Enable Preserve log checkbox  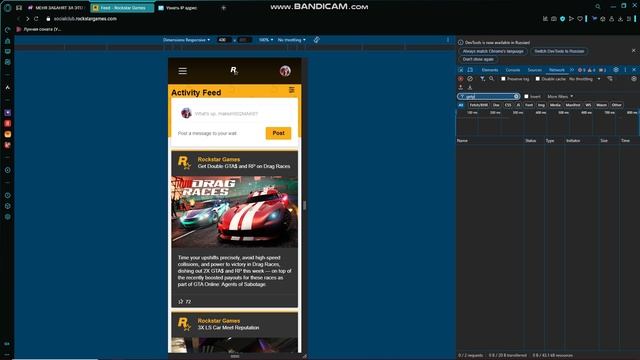(x=503, y=79)
